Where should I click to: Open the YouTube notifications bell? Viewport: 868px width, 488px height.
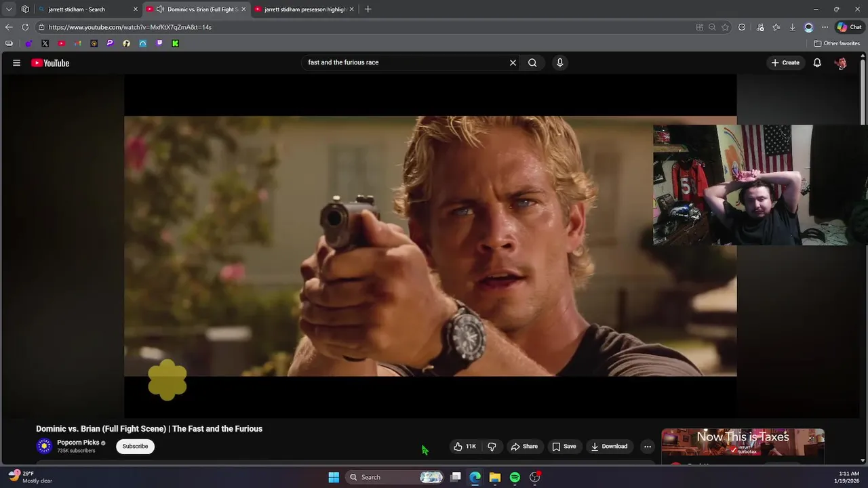pyautogui.click(x=817, y=62)
